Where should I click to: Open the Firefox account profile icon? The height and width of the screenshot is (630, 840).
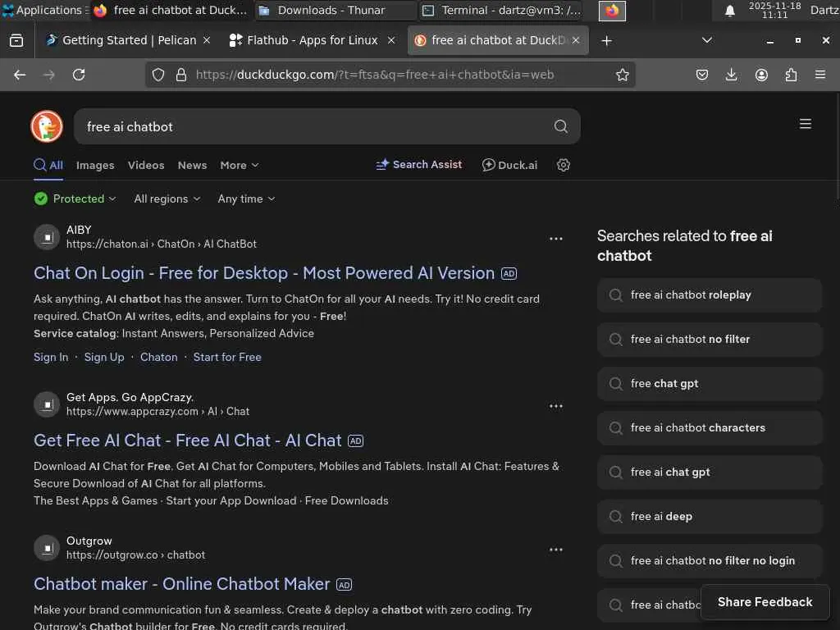click(761, 75)
